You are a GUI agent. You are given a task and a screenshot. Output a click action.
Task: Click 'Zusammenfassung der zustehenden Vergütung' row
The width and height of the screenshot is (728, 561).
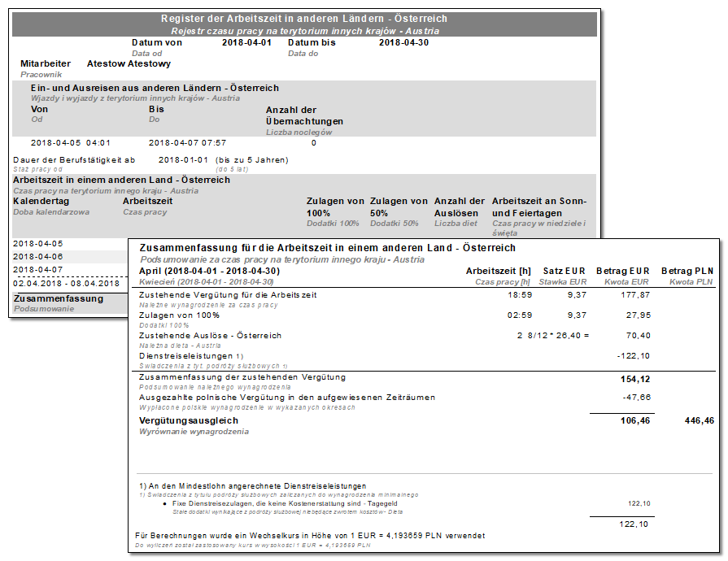[x=242, y=377]
